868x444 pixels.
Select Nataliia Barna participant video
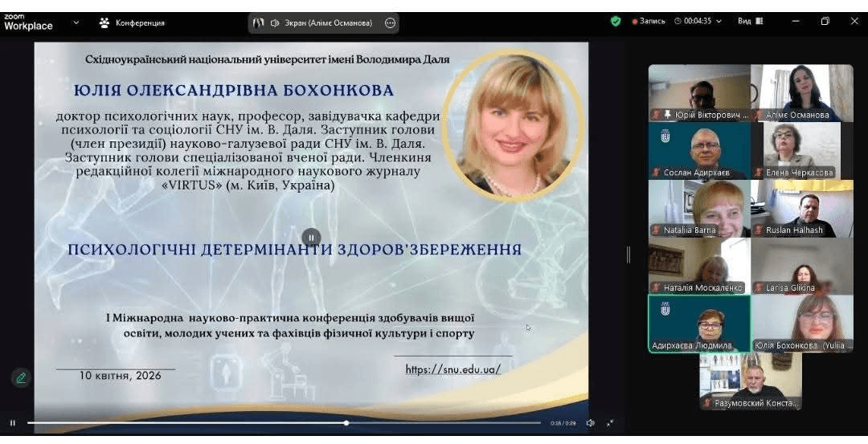[700, 209]
